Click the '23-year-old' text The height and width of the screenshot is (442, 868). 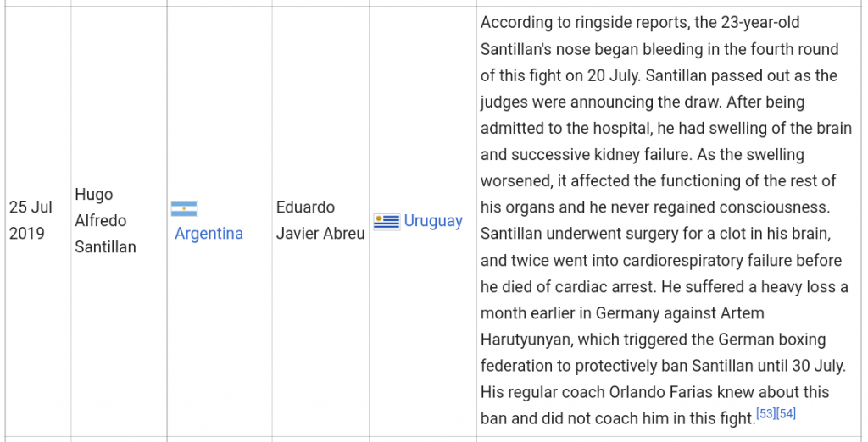coord(760,23)
